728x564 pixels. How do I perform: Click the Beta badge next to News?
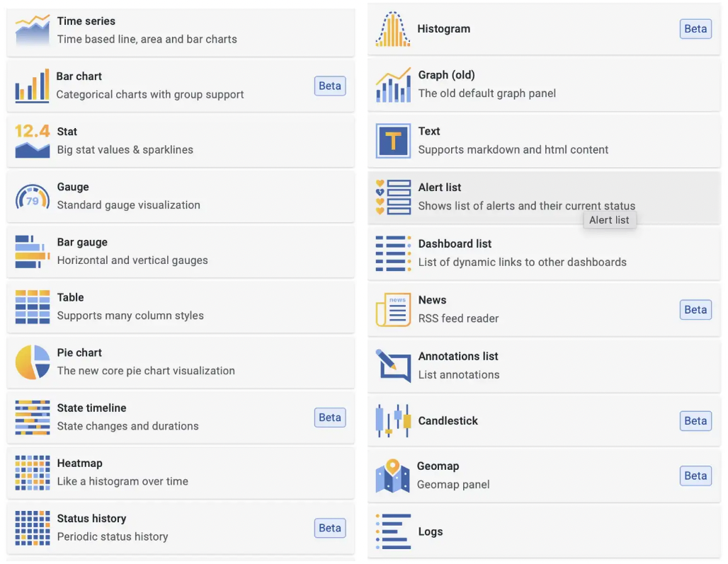(695, 309)
